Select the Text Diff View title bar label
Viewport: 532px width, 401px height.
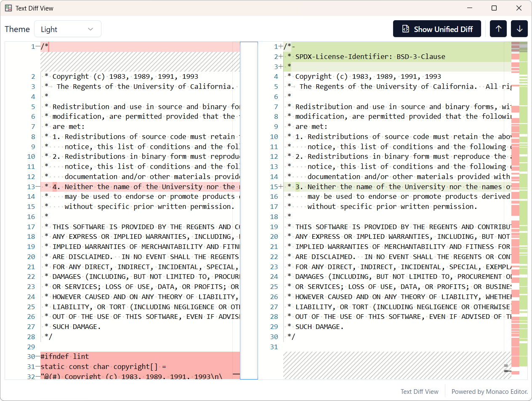34,8
